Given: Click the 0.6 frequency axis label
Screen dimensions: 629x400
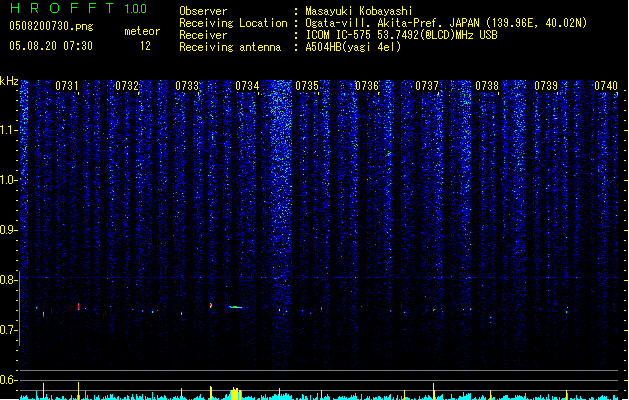Looking at the screenshot, I should [8, 380].
